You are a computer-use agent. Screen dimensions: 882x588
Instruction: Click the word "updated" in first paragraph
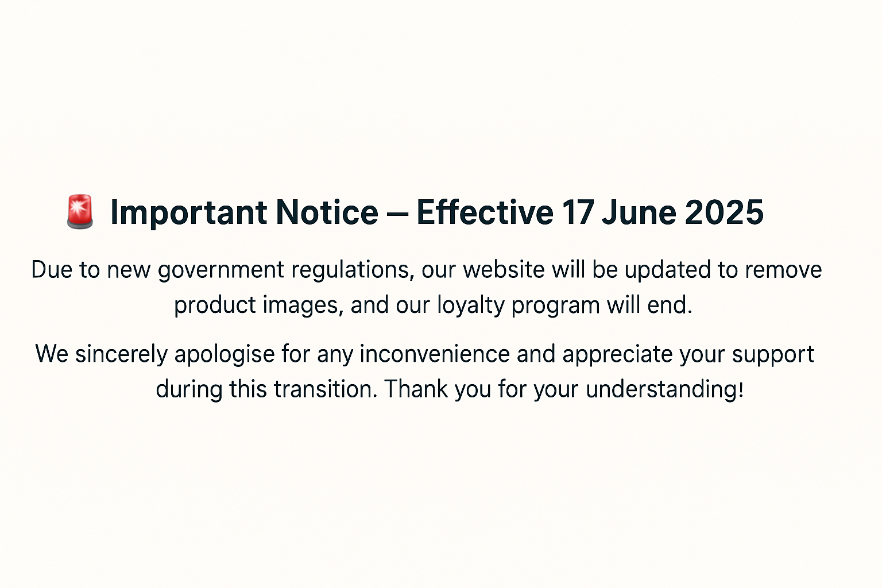click(669, 270)
